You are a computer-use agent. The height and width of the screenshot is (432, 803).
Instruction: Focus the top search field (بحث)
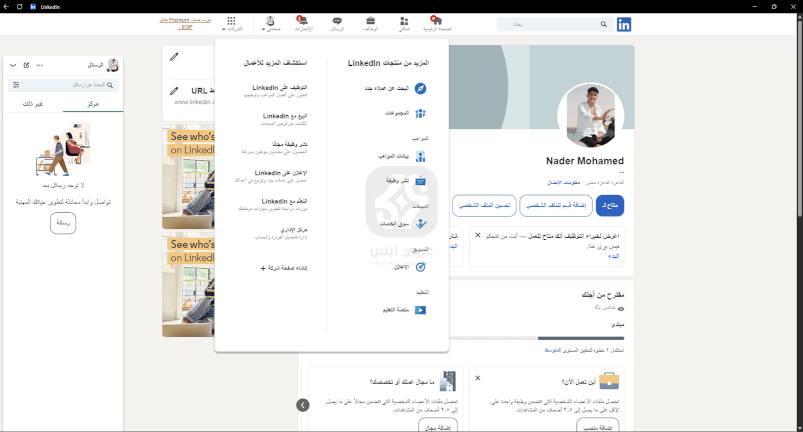[x=554, y=24]
